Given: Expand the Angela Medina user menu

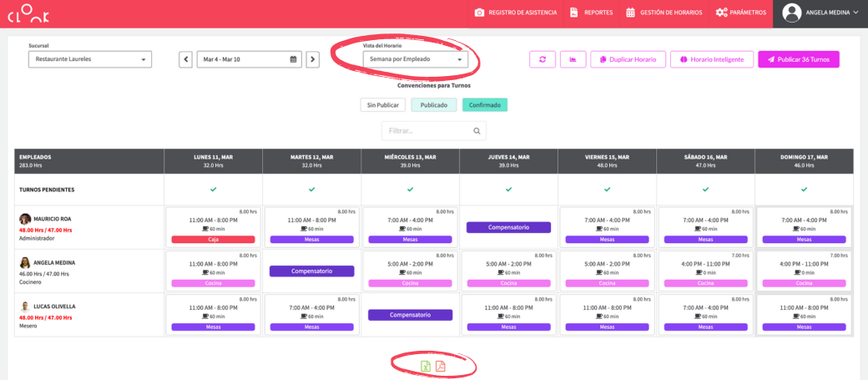Looking at the screenshot, I should click(820, 13).
